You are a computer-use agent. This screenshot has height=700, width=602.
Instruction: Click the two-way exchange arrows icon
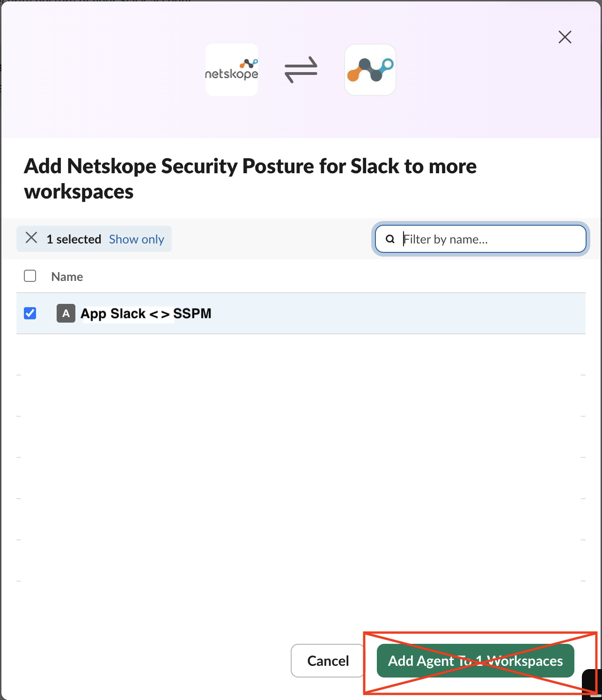[x=301, y=70]
